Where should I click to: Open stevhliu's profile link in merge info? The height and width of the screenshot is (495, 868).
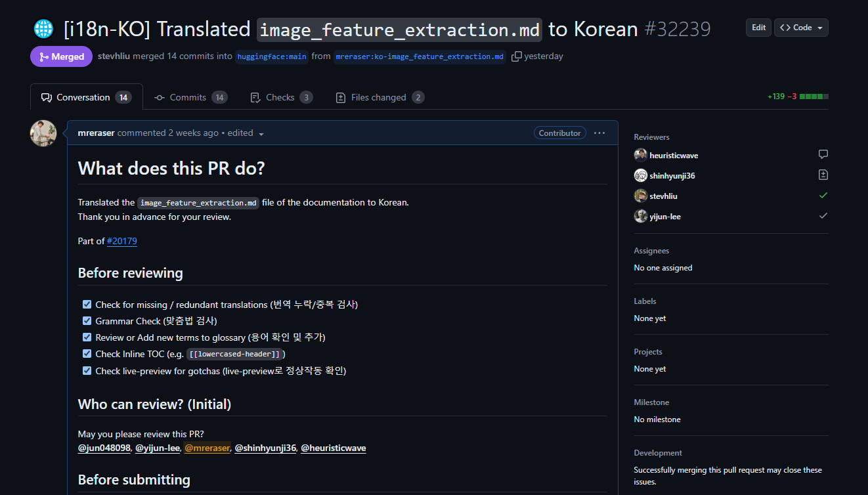(114, 56)
